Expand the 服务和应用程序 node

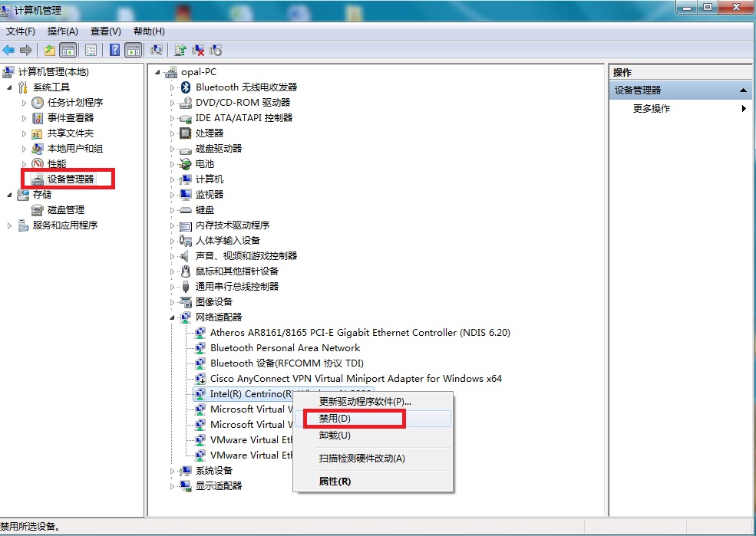click(10, 225)
